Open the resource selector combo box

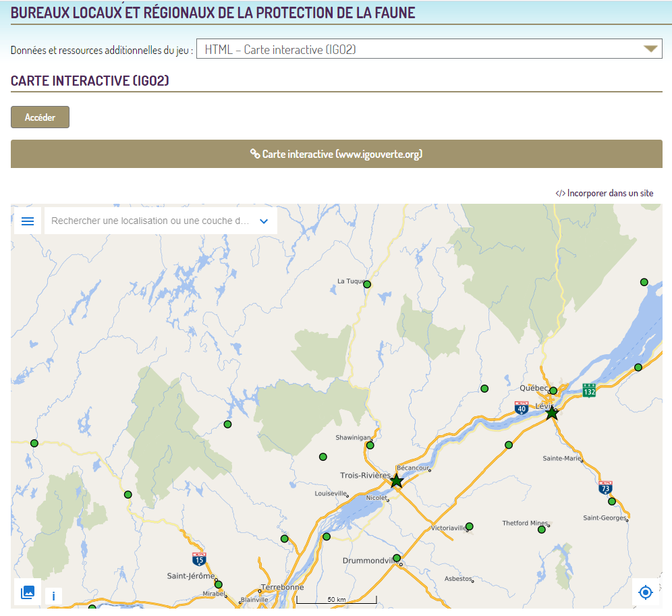click(x=429, y=49)
